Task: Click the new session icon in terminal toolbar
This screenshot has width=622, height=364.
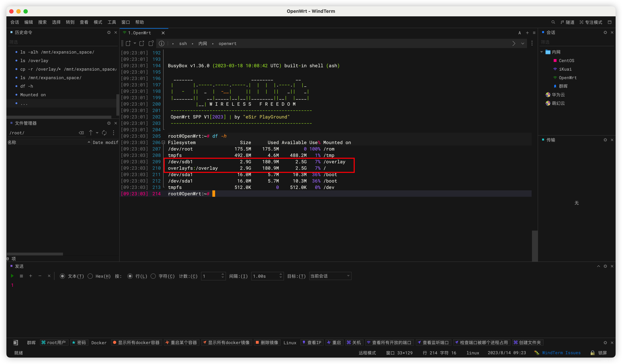Action: point(128,43)
